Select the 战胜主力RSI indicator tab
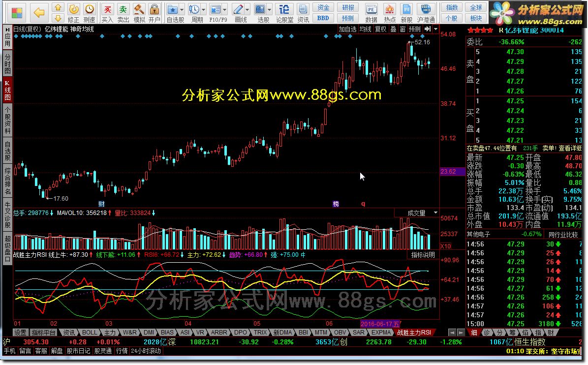 (414, 333)
